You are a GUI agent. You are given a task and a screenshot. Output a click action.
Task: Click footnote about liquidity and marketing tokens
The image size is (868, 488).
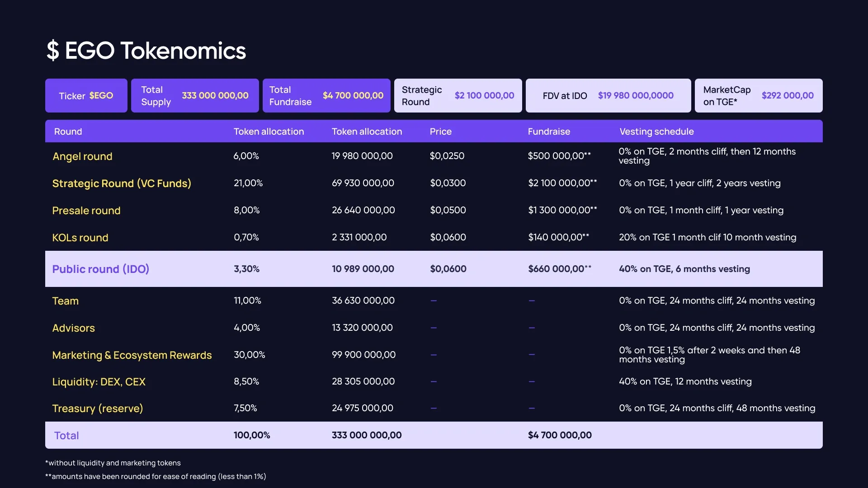tap(113, 463)
